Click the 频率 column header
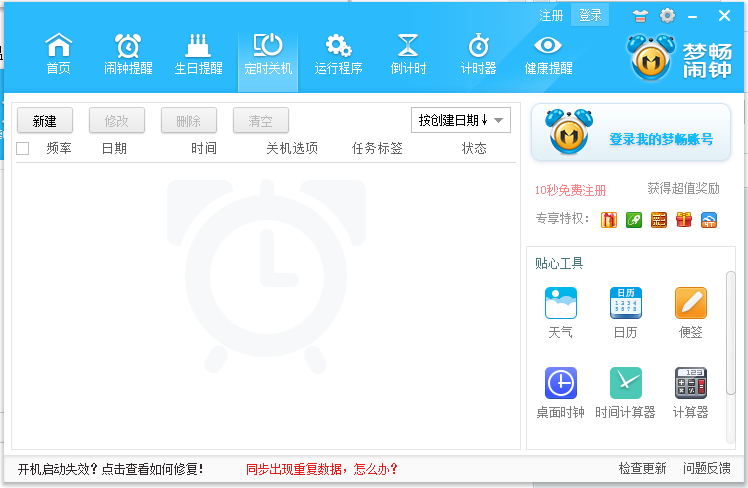748x488 pixels. (x=59, y=148)
